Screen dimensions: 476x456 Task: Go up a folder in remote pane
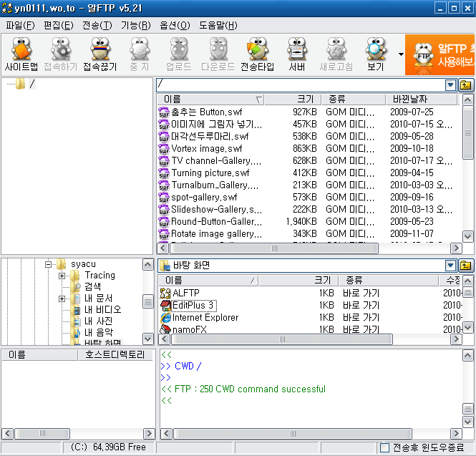click(x=466, y=85)
